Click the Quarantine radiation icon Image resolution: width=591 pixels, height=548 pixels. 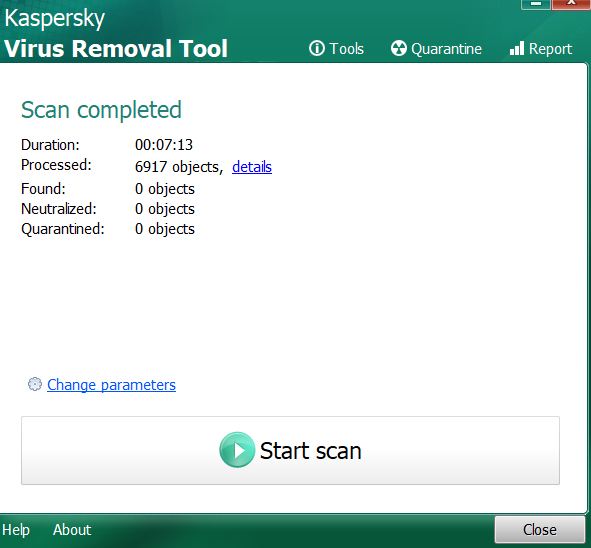pos(398,48)
